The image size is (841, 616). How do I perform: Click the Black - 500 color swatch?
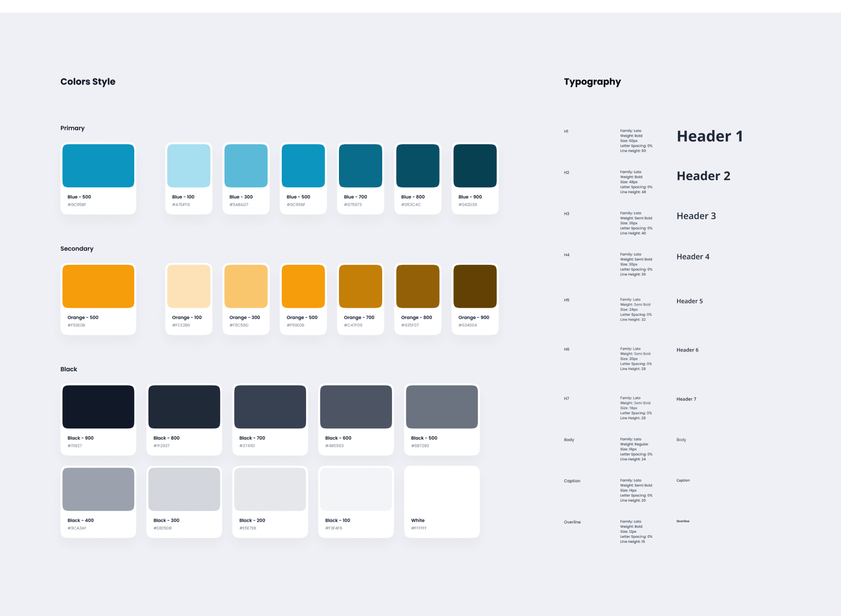(442, 407)
